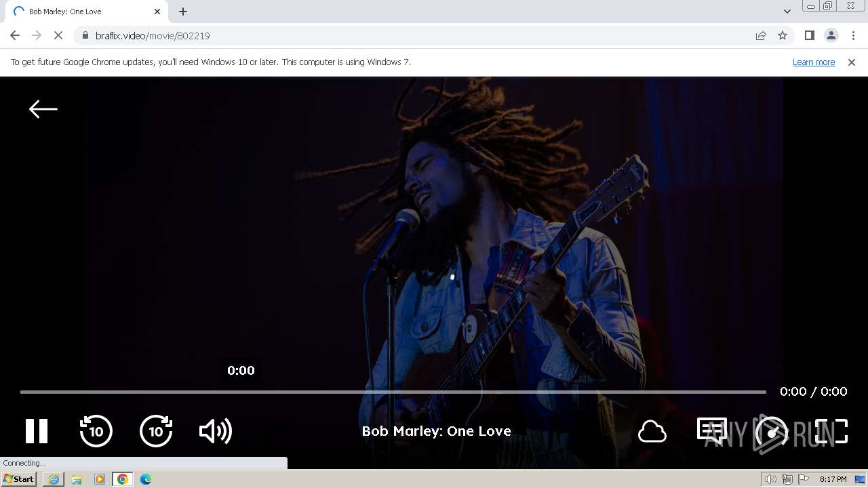Launch Microsoft Edge from taskbar

[x=146, y=479]
